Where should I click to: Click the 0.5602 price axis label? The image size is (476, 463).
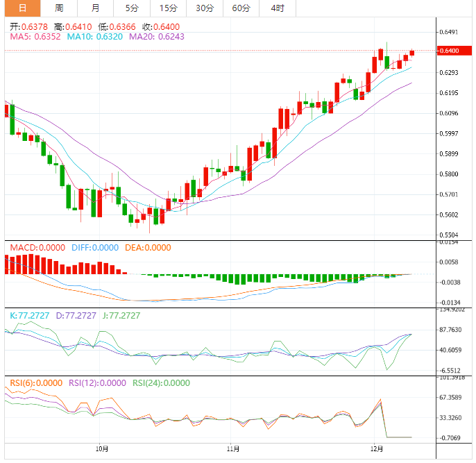tap(449, 215)
